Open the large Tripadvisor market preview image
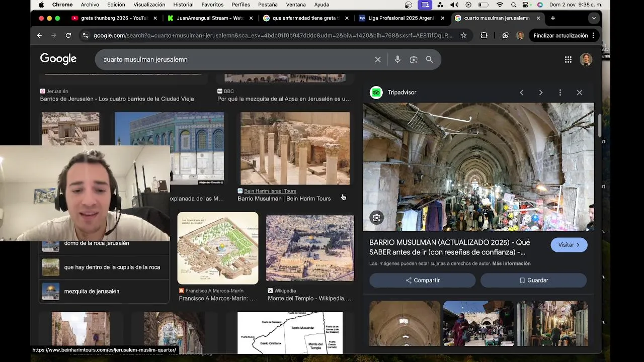 [478, 167]
